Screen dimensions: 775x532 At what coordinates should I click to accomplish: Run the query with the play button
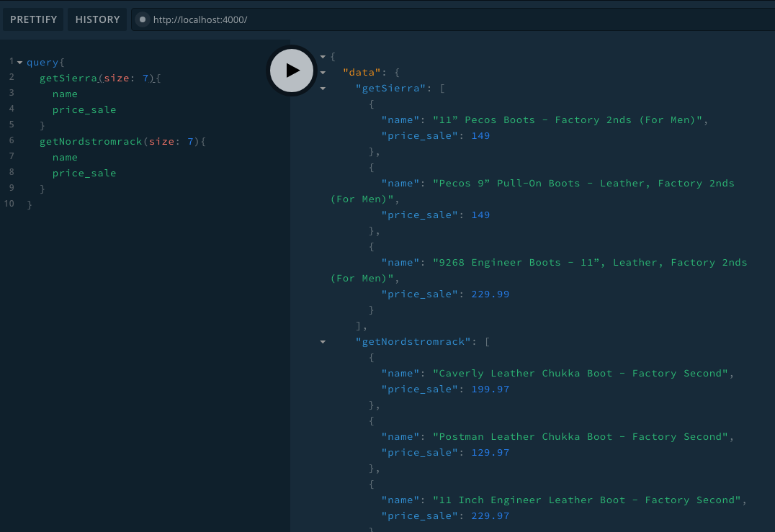pos(292,71)
